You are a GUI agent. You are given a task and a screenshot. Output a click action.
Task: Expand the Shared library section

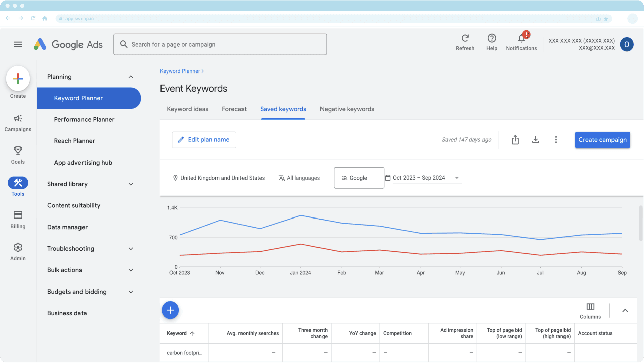pyautogui.click(x=131, y=184)
